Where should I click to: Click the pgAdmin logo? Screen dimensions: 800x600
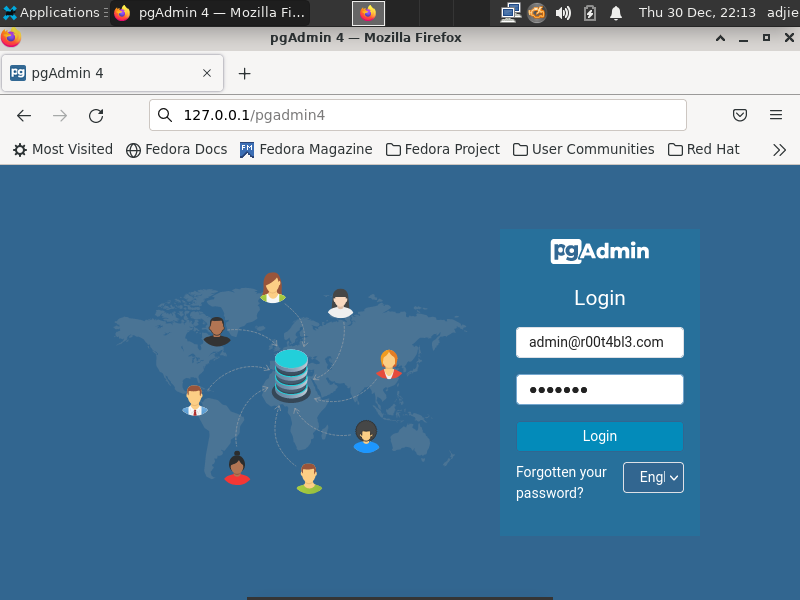pyautogui.click(x=600, y=251)
